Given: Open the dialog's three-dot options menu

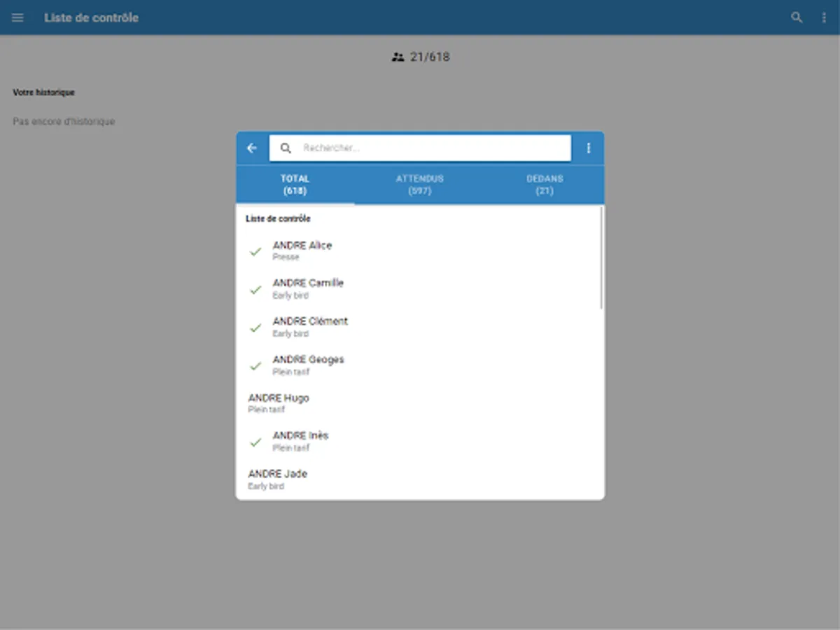Looking at the screenshot, I should [589, 148].
